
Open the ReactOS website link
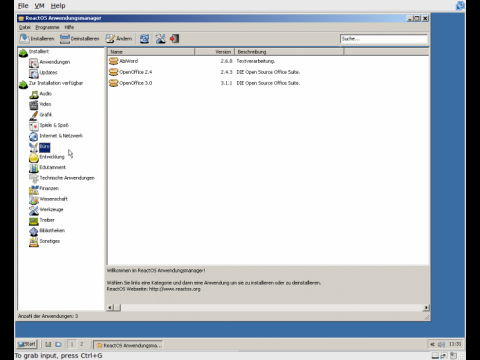click(x=175, y=289)
